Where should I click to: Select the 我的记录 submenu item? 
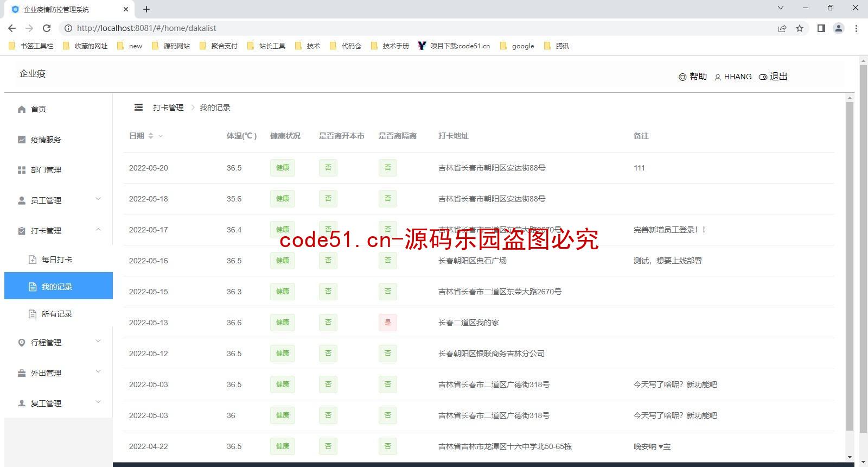coord(59,286)
